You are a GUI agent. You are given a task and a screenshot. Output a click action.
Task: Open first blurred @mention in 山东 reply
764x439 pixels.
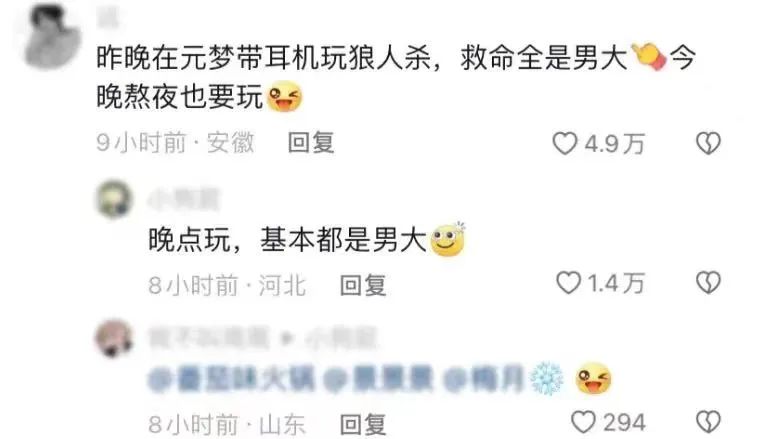pos(232,378)
